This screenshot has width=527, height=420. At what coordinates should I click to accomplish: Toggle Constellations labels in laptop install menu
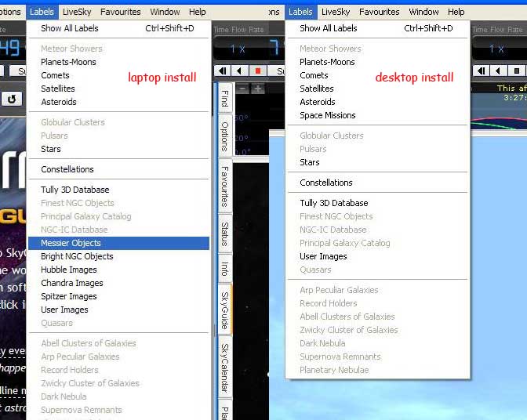118,169
